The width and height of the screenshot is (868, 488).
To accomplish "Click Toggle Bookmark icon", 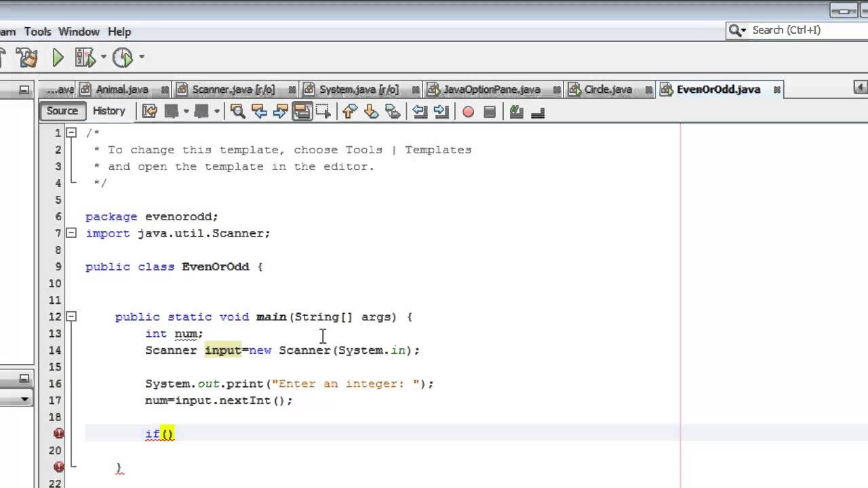I will [393, 112].
